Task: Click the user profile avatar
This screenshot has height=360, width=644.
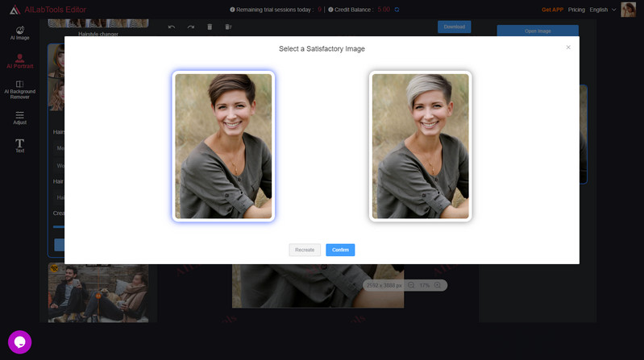Action: [628, 10]
